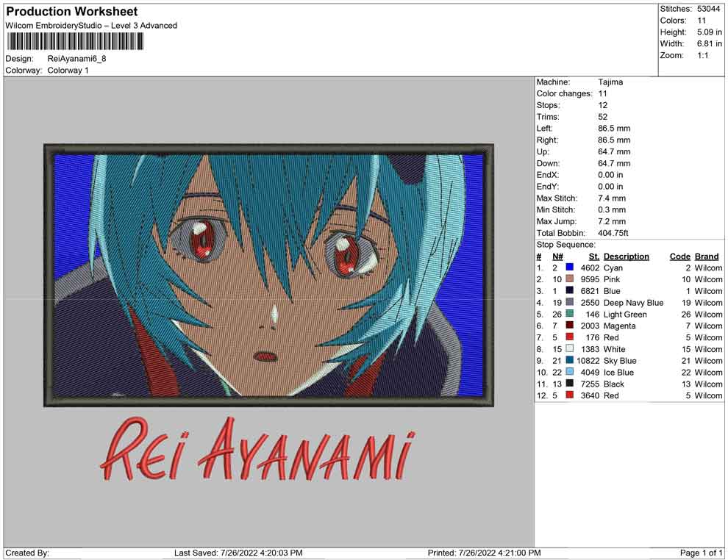Viewport: 728px width, 560px height.
Task: Choose the Sky Blue color swatch
Action: point(569,361)
